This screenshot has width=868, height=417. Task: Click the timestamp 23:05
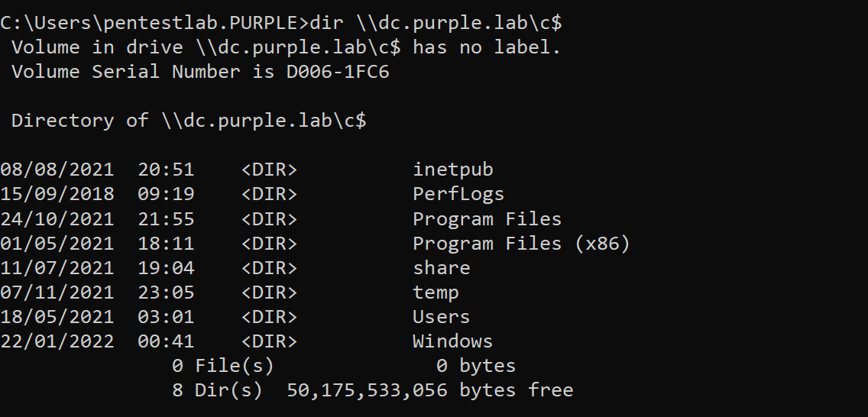pos(166,293)
